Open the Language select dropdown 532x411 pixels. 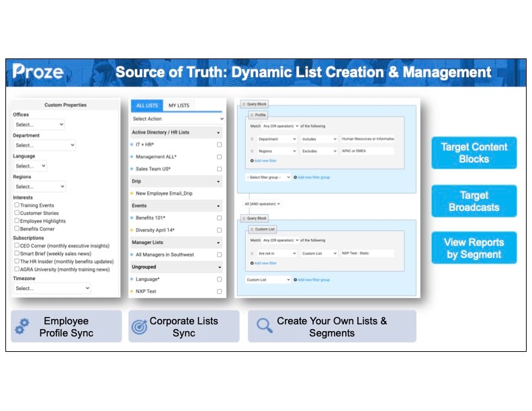click(x=30, y=166)
